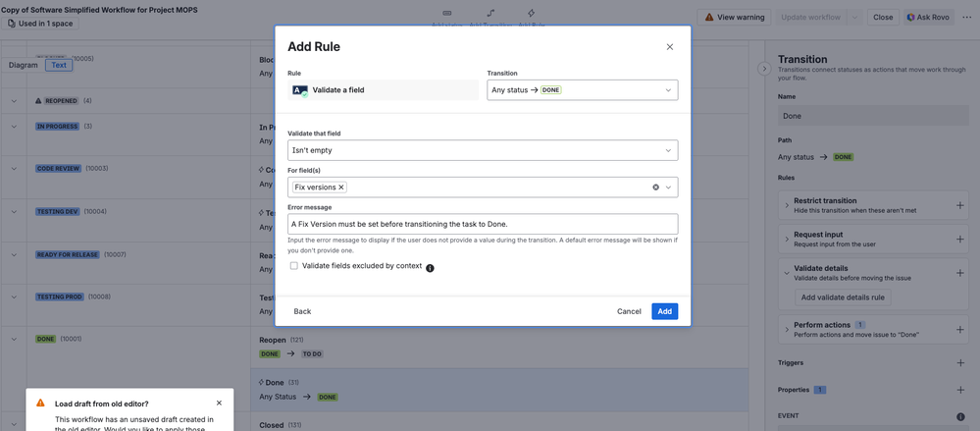
Task: Select the READY FOR RELEASE status lozenge
Action: pos(68,254)
